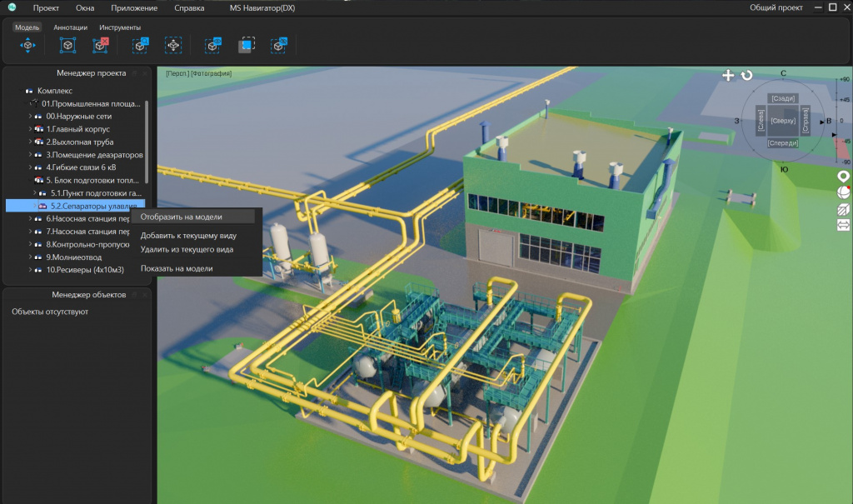853x504 pixels.
Task: Click the double-headed arrow measure icon
Action: tap(843, 225)
